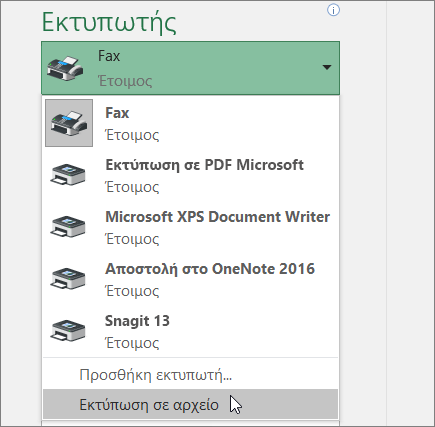Click the Εκτυπωτής heading
Screen dimensions: 435x427
pyautogui.click(x=109, y=23)
